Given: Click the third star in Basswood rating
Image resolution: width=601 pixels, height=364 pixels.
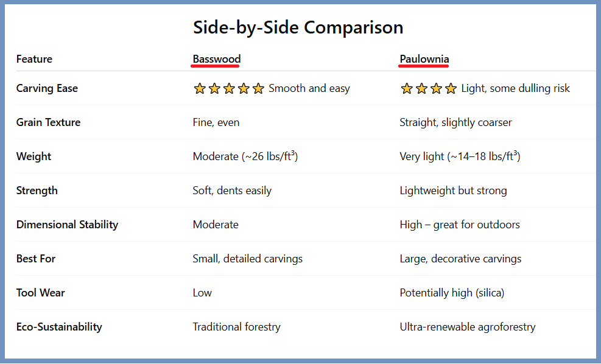Looking at the screenshot, I should [x=229, y=89].
